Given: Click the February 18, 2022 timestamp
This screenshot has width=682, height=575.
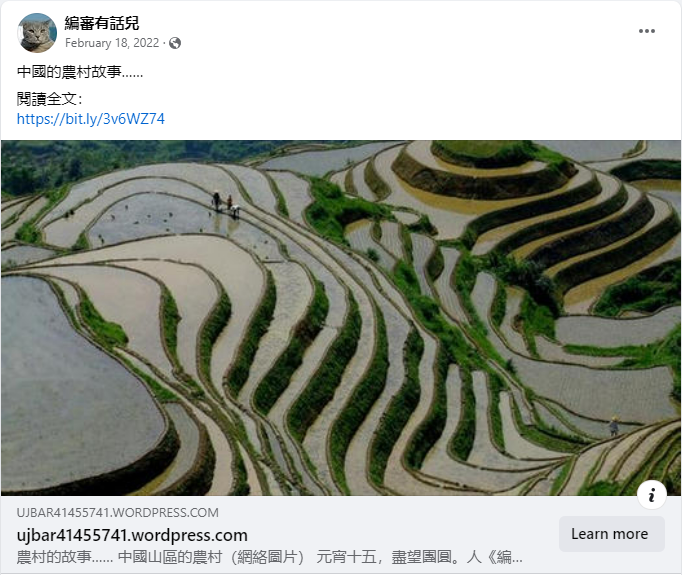Looking at the screenshot, I should (112, 43).
